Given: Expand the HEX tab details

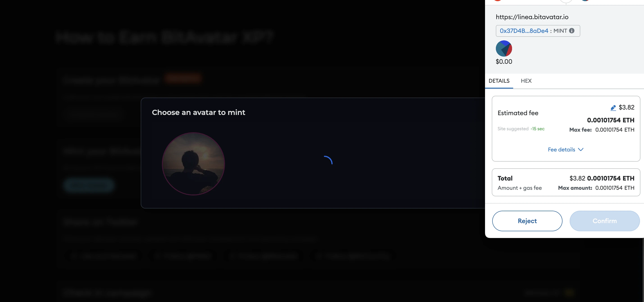Looking at the screenshot, I should coord(526,81).
